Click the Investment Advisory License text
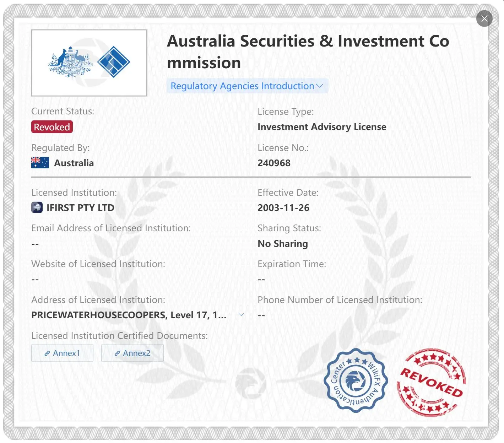The width and height of the screenshot is (504, 443). pos(322,127)
